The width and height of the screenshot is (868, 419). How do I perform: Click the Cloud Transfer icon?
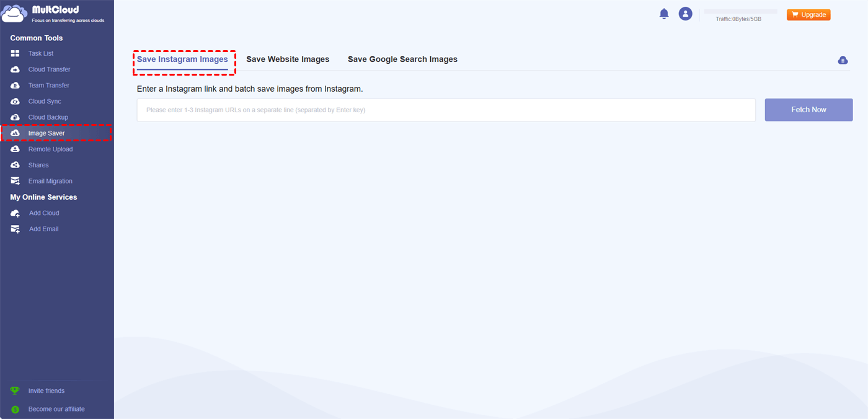tap(15, 69)
